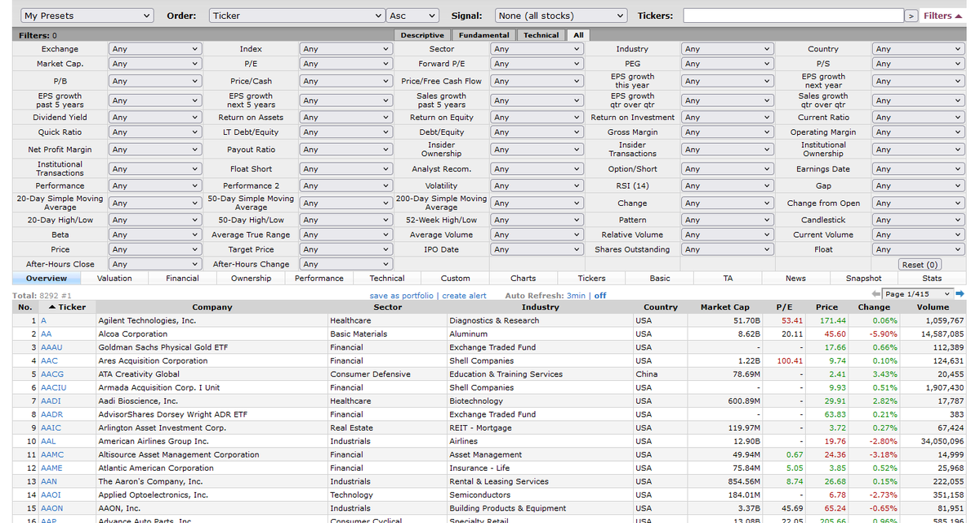
Task: Sort table by Change column header
Action: tap(874, 307)
